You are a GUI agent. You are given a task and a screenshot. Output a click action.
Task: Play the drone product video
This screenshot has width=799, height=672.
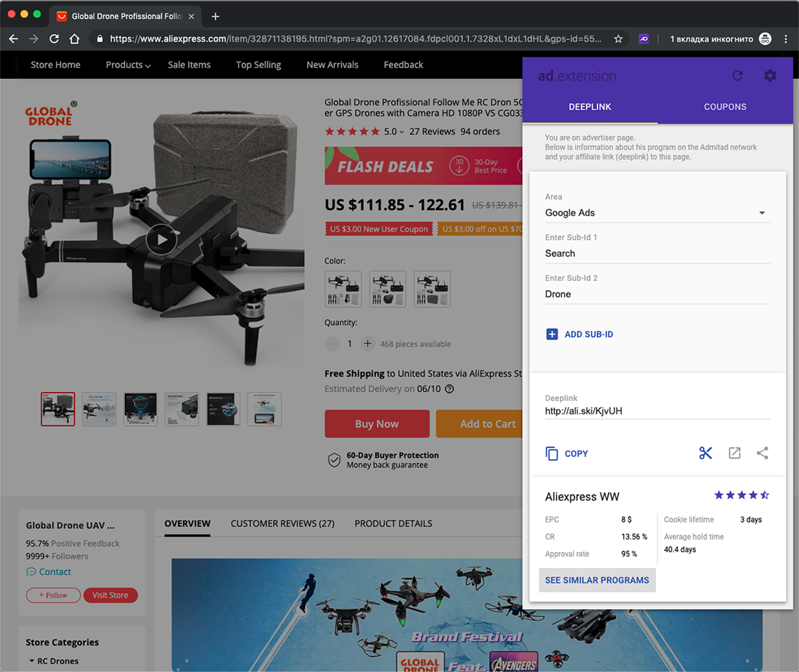pyautogui.click(x=161, y=239)
